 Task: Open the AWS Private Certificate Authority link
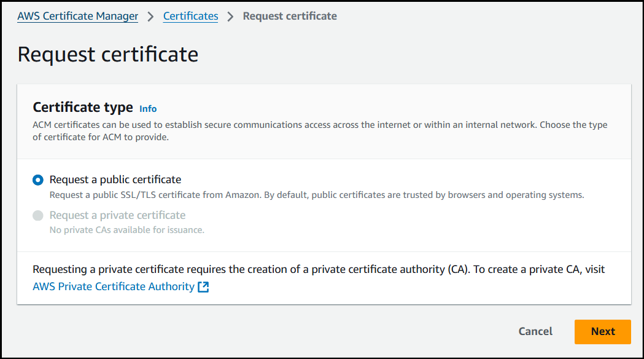[114, 286]
